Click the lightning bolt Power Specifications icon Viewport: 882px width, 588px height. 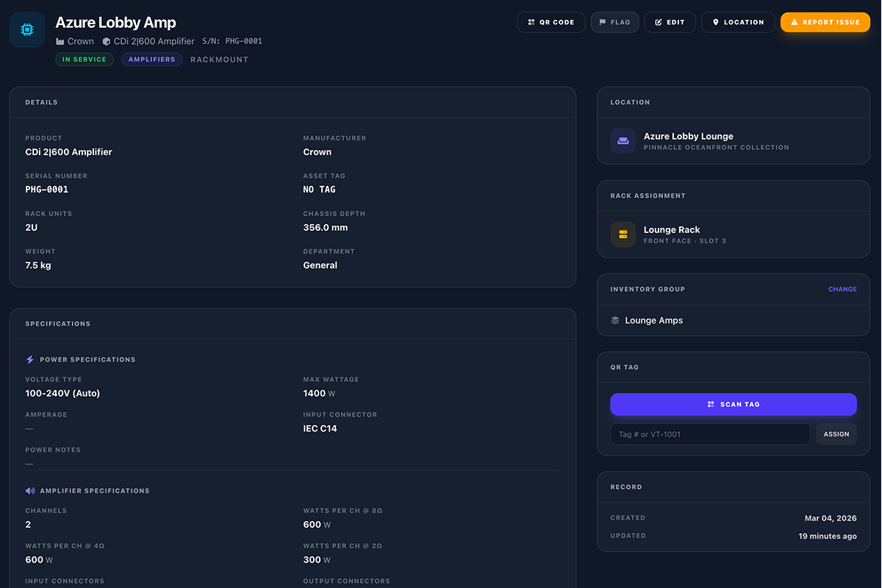(29, 359)
